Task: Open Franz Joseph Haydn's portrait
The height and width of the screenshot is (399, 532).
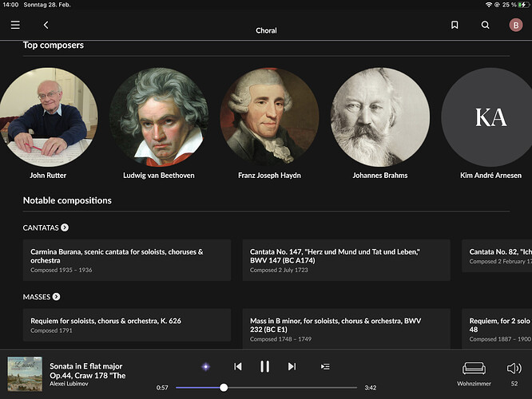Action: (269, 117)
